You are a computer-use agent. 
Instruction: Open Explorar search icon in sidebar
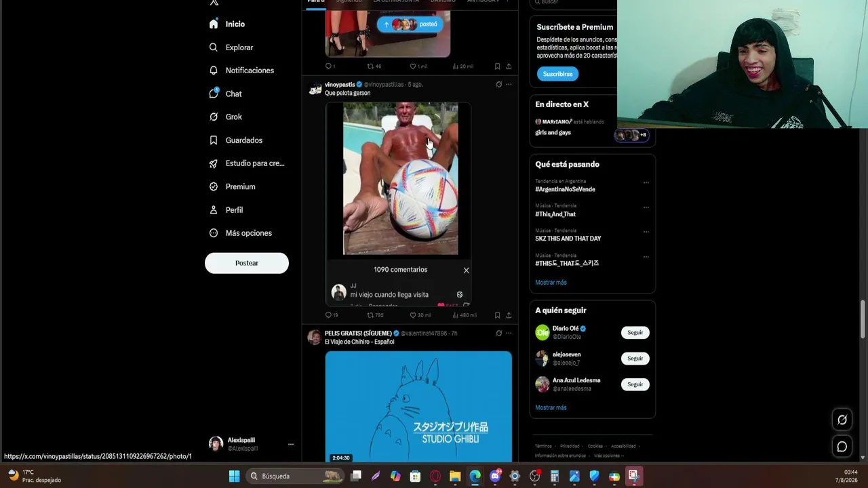(x=214, y=47)
